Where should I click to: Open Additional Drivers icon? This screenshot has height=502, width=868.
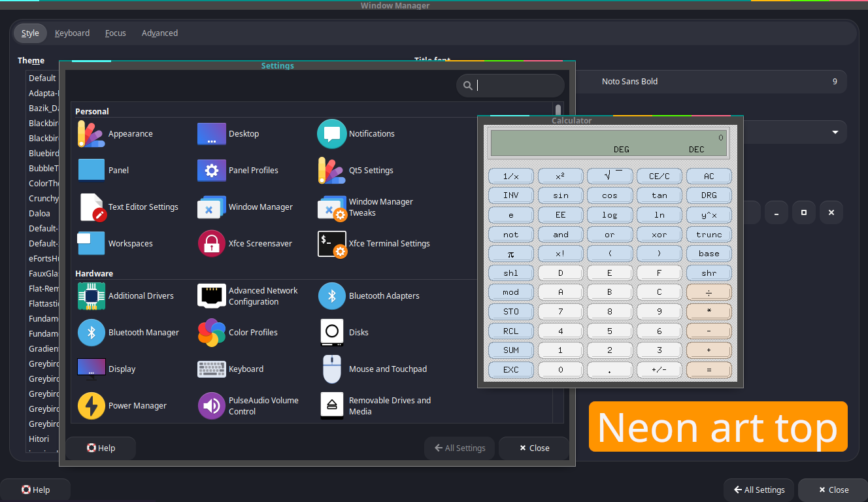92,296
